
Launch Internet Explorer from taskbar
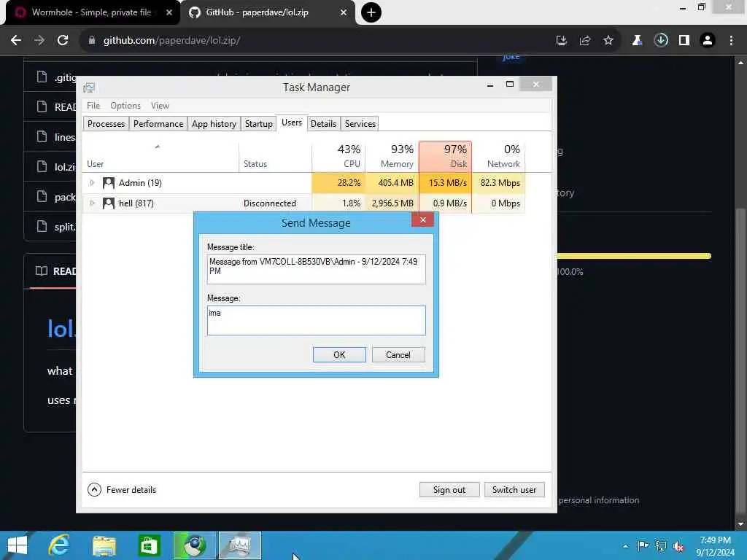click(x=59, y=545)
